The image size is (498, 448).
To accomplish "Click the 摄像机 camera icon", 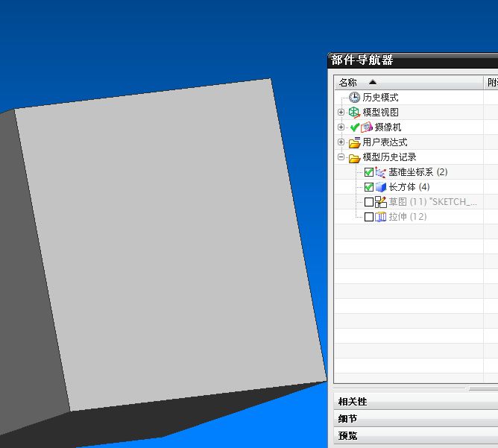I will click(367, 127).
